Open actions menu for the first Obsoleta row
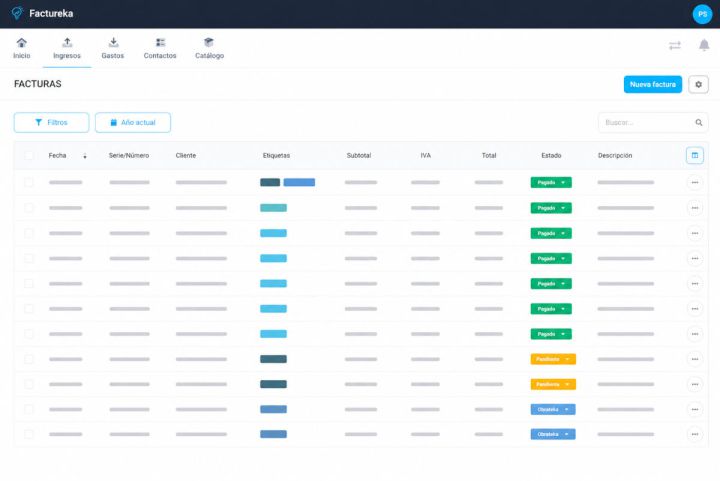Viewport: 720px width, 481px height. pos(695,409)
